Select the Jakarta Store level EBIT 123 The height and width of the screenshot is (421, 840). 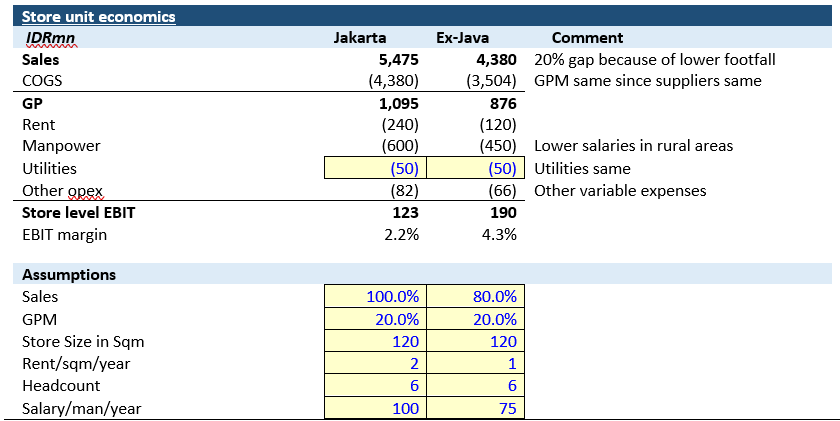pos(405,213)
